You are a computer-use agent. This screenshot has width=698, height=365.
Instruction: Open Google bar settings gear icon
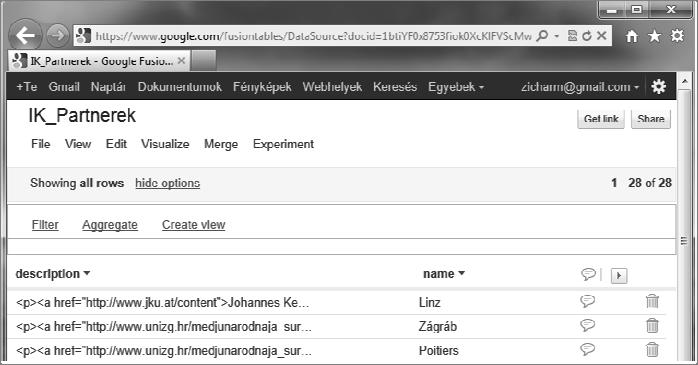[658, 86]
